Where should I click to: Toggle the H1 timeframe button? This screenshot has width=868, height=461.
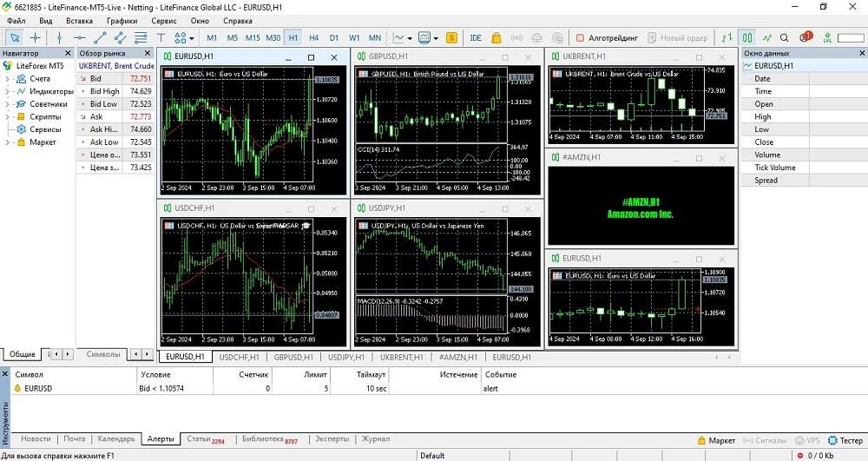pos(293,37)
